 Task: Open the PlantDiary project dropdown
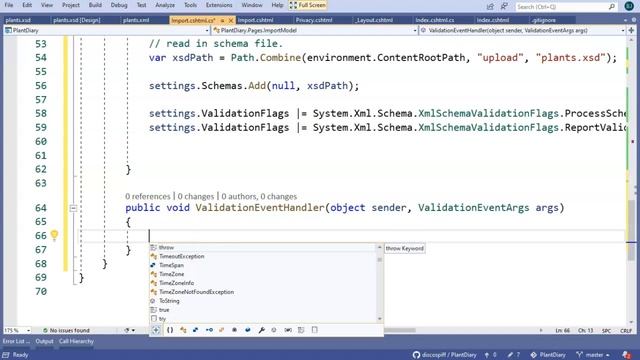[x=107, y=30]
